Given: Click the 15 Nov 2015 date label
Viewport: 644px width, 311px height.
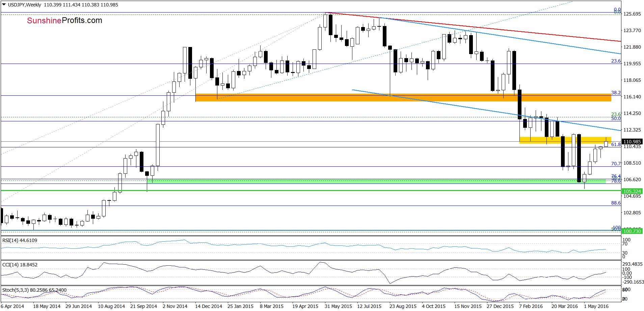Looking at the screenshot, I should 468,306.
